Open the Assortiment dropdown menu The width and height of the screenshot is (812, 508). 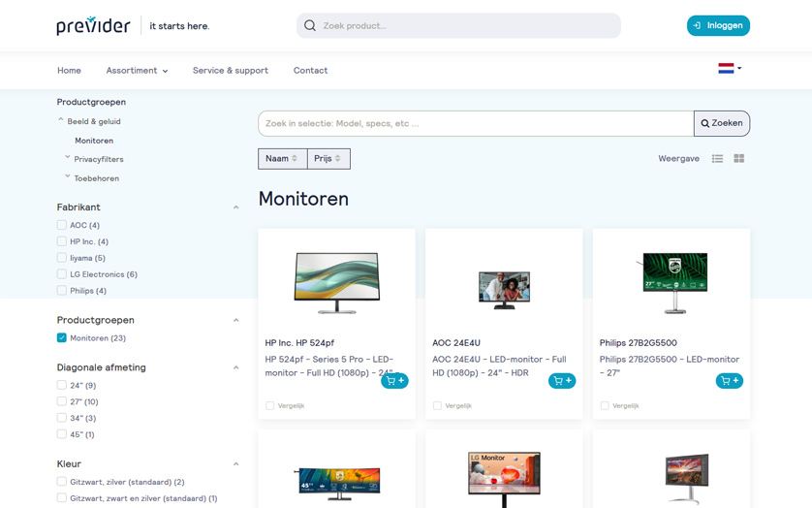click(x=137, y=71)
